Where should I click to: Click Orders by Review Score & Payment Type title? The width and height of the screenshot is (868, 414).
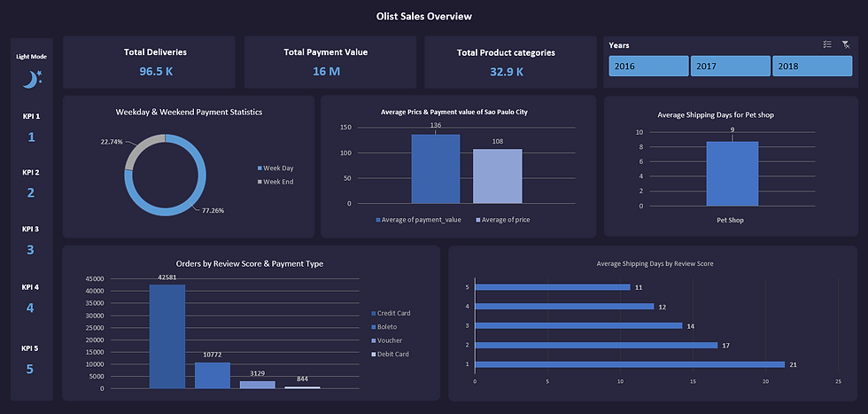pos(250,264)
